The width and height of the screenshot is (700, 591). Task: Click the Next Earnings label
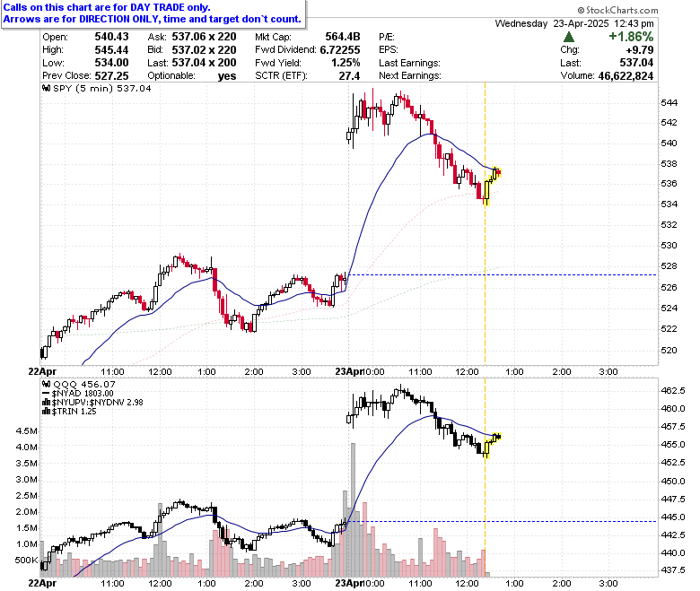click(x=410, y=76)
